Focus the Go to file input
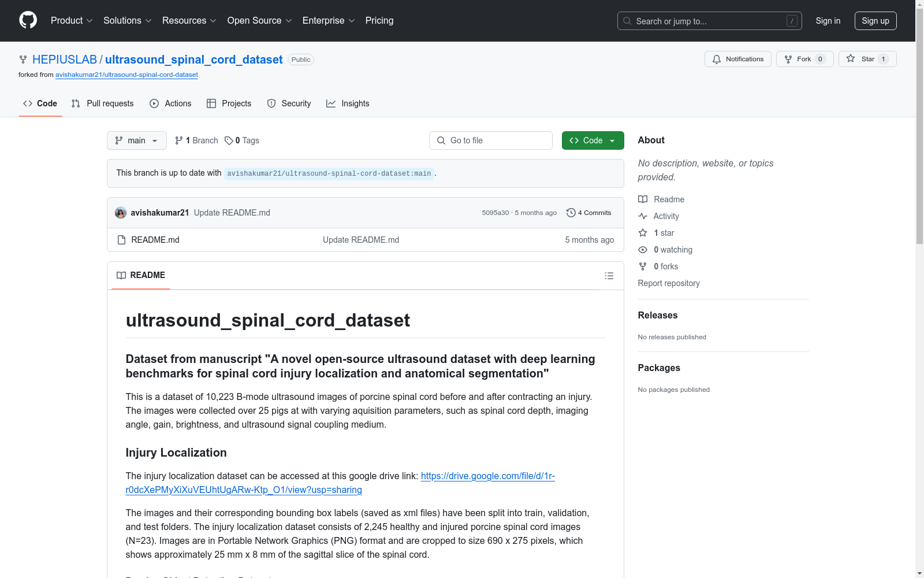 click(491, 140)
